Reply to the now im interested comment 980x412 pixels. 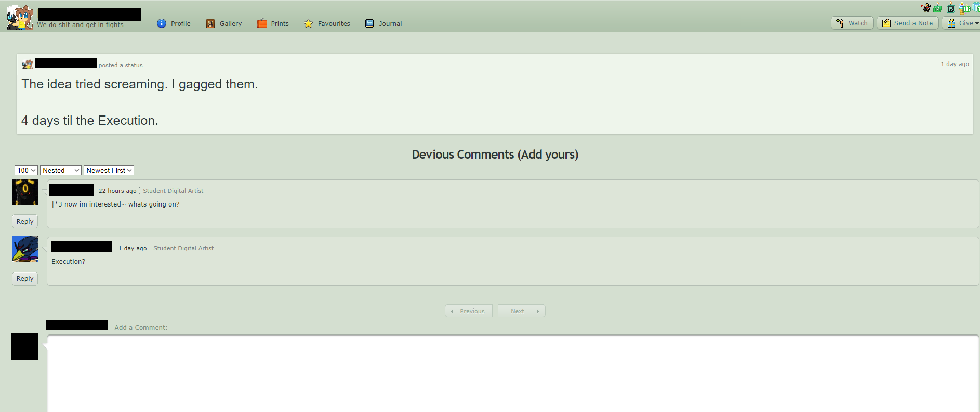25,221
